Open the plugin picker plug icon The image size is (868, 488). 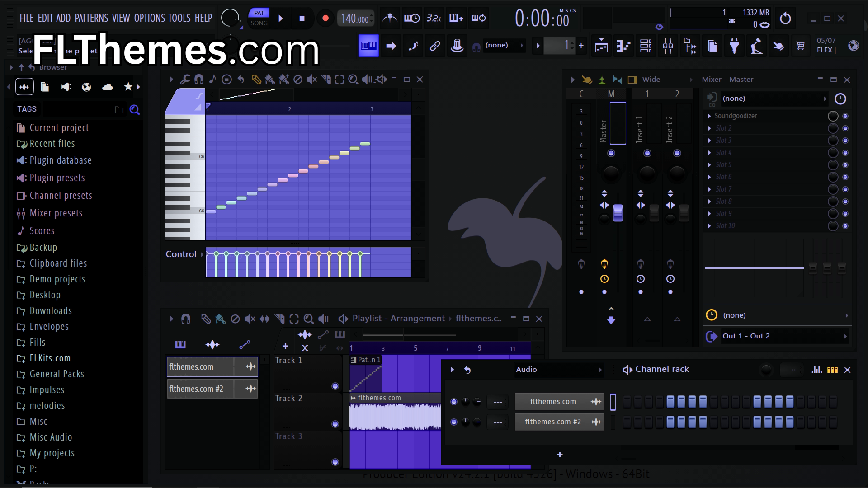pos(734,45)
